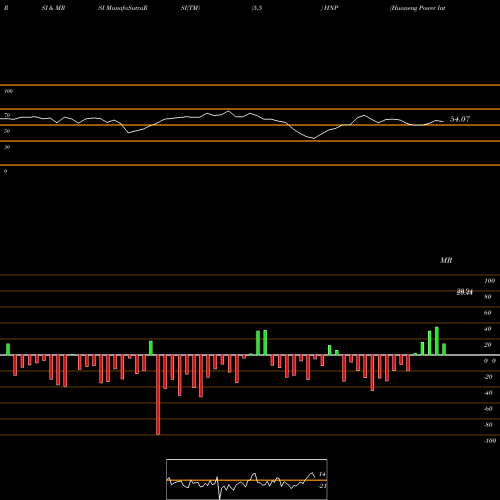Click the mini overview chart thumbnail

(x=247, y=479)
